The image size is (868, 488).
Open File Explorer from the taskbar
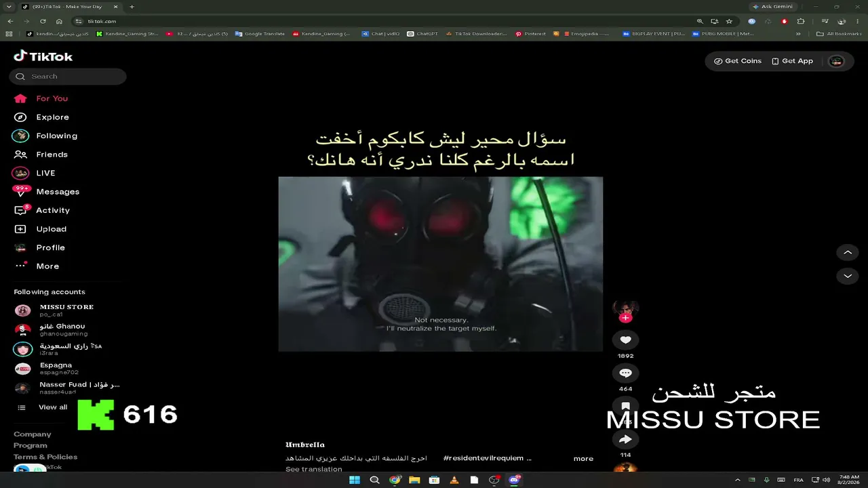click(x=415, y=480)
